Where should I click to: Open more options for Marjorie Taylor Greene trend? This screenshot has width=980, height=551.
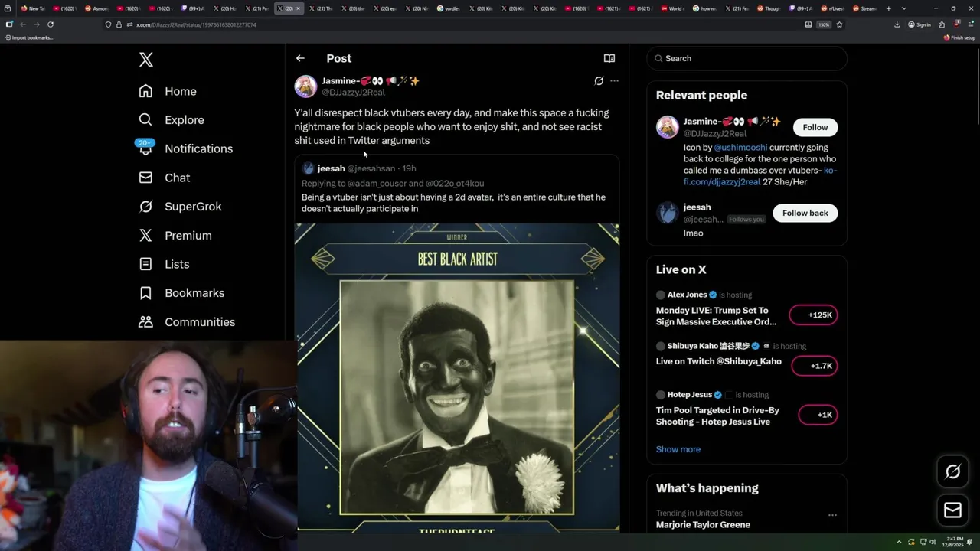[x=832, y=515]
